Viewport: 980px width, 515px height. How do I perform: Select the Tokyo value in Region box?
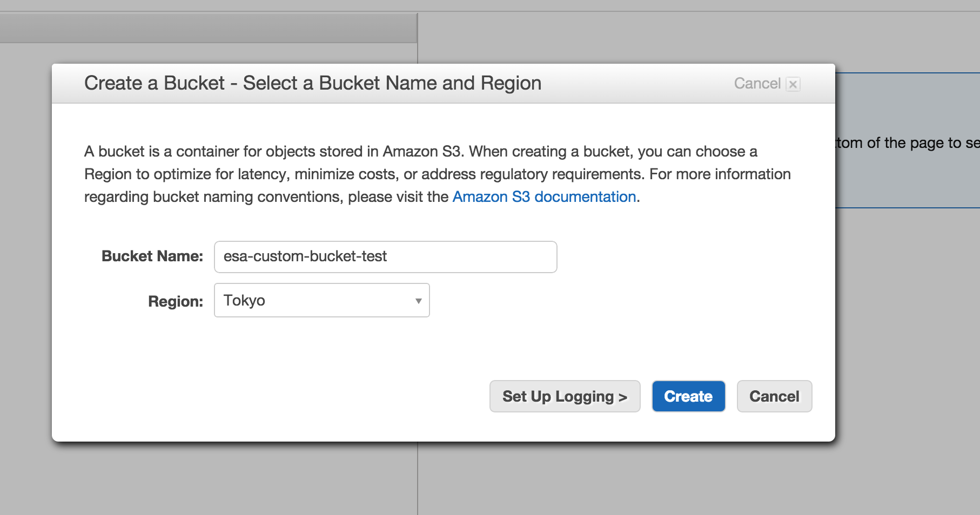(244, 301)
